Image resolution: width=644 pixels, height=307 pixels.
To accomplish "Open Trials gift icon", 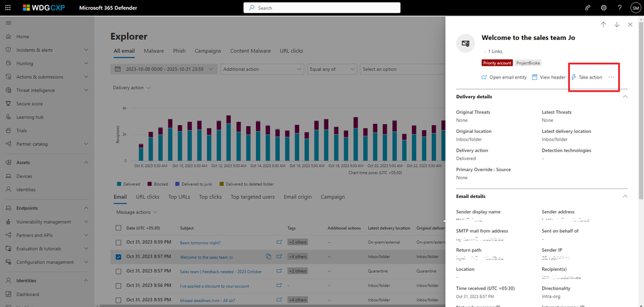I will pyautogui.click(x=8, y=131).
